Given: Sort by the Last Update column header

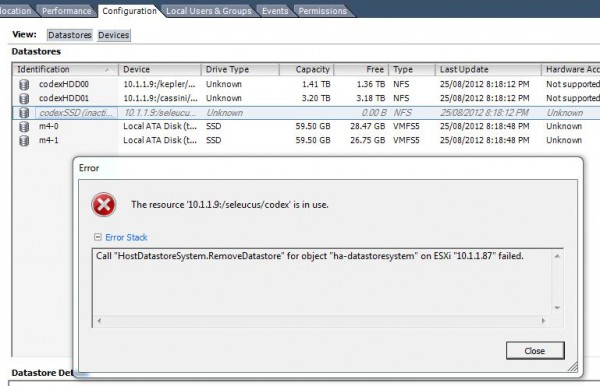Looking at the screenshot, I should [x=488, y=69].
